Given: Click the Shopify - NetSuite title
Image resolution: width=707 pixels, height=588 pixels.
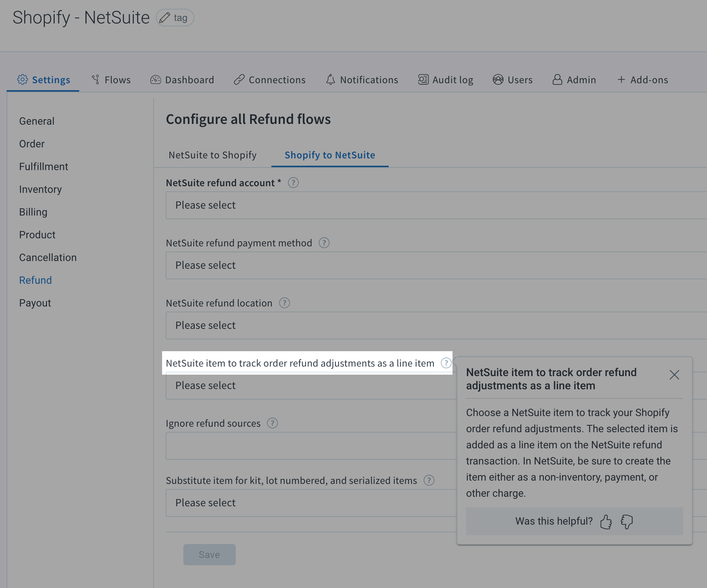Looking at the screenshot, I should click(81, 18).
